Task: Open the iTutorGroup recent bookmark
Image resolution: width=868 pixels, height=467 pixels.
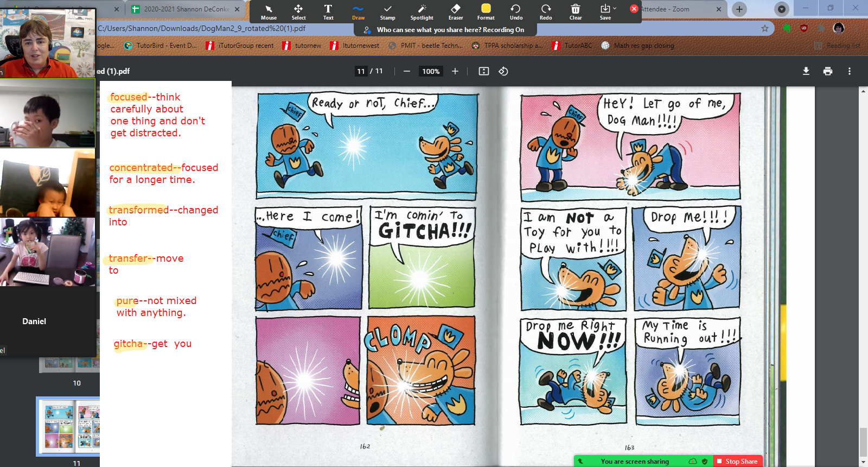Action: coord(240,46)
